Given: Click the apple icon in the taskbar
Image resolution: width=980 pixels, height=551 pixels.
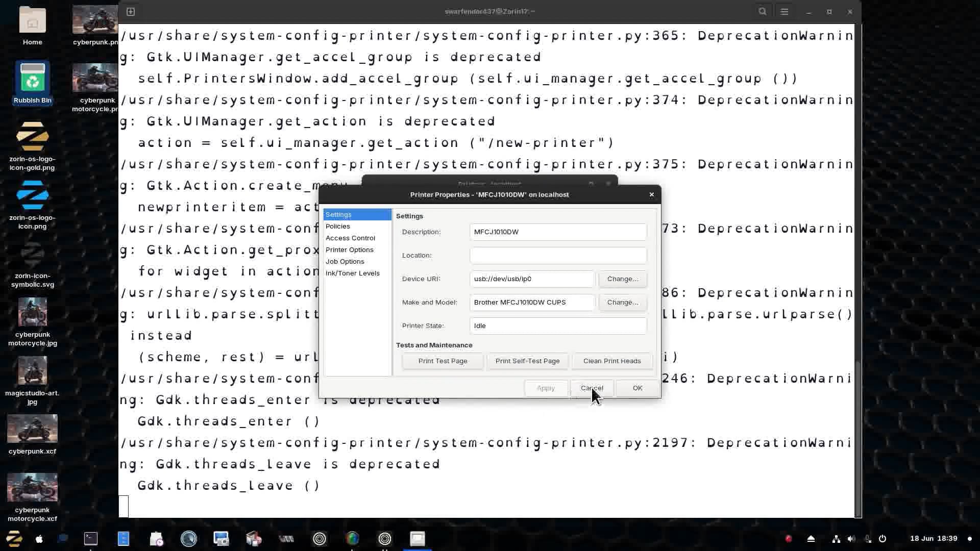Looking at the screenshot, I should (39, 539).
